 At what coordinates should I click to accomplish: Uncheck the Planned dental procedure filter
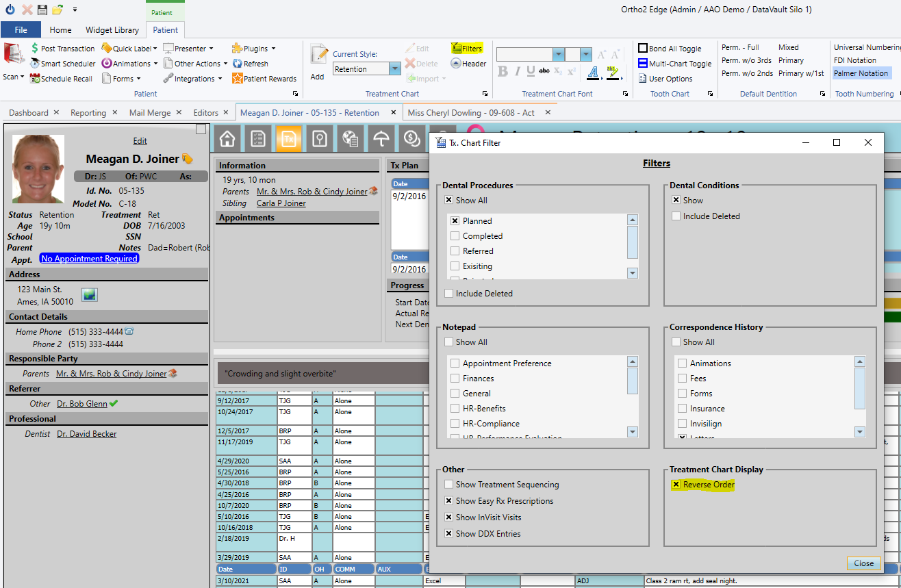point(455,221)
